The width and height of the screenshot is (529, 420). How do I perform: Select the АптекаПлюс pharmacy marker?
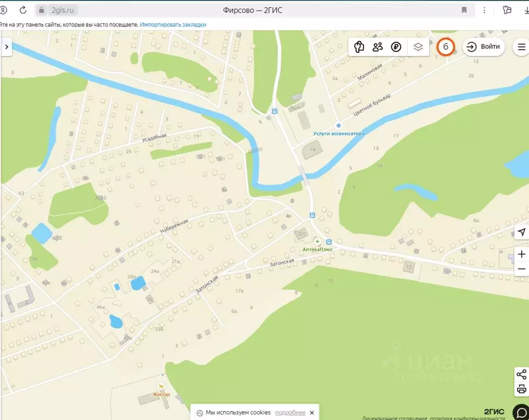click(317, 242)
